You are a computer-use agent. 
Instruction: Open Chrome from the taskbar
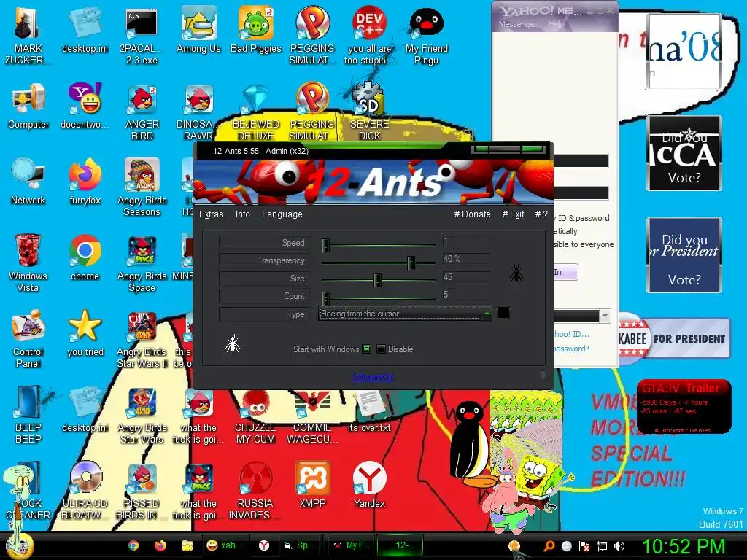point(133,545)
